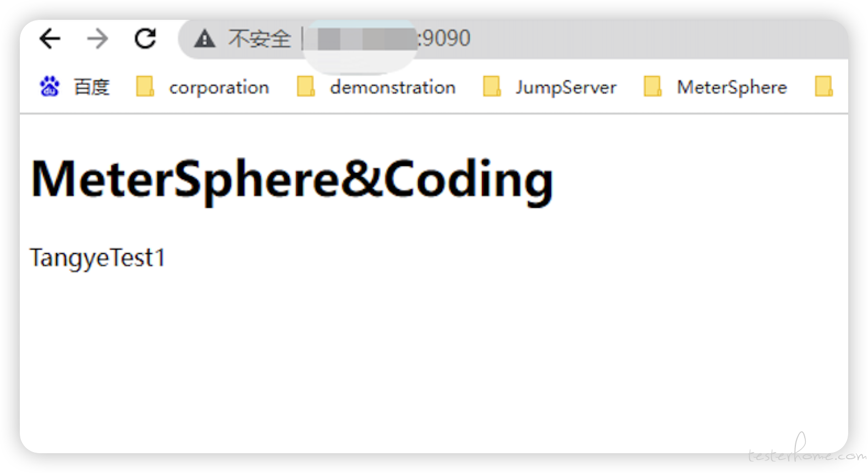The width and height of the screenshot is (868, 473).
Task: Reload the page with the refresh icon
Action: tap(145, 38)
